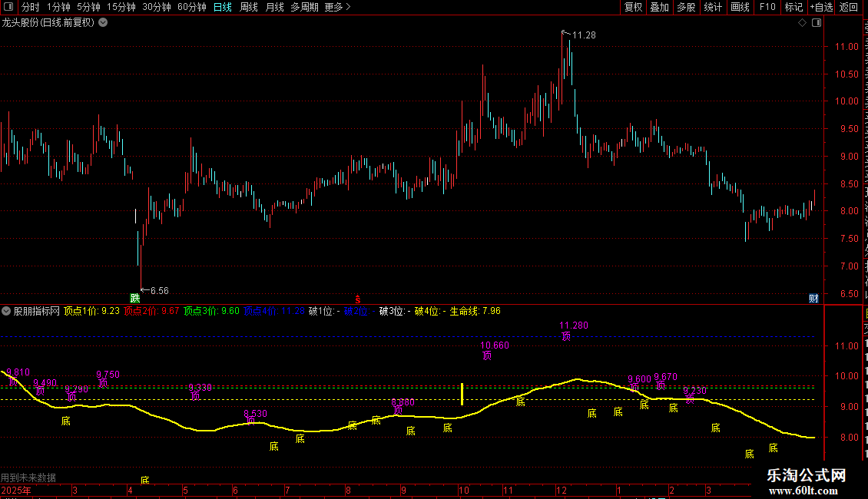
Task: Click the 股朋指标网 indicator name
Action: pyautogui.click(x=37, y=311)
